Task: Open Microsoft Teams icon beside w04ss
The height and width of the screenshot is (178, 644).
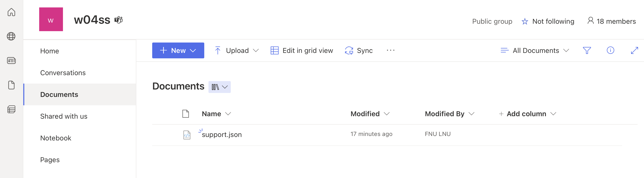Action: point(118,20)
